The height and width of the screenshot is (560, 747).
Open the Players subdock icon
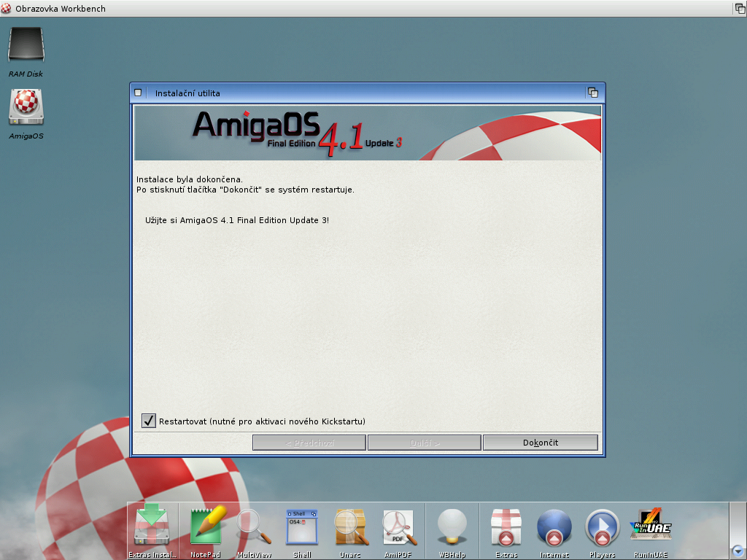tap(602, 527)
